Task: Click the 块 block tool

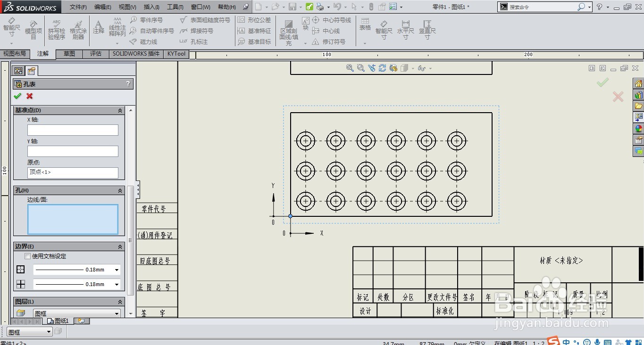Action: pos(306,24)
